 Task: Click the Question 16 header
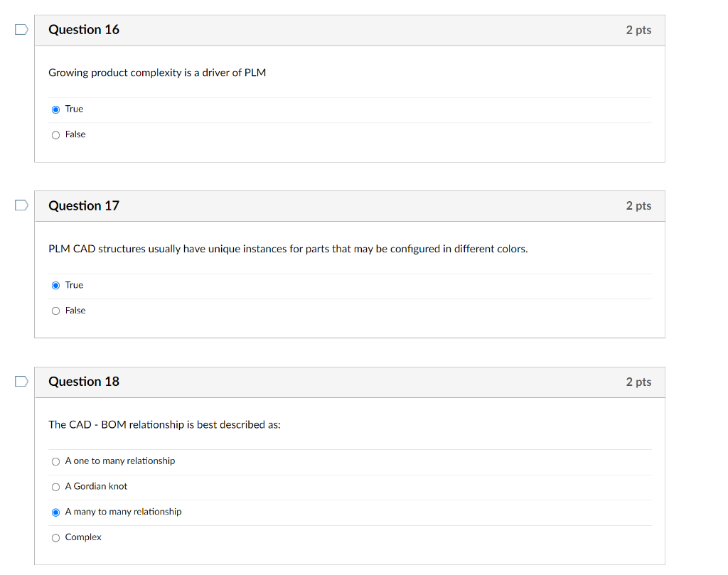pyautogui.click(x=84, y=30)
